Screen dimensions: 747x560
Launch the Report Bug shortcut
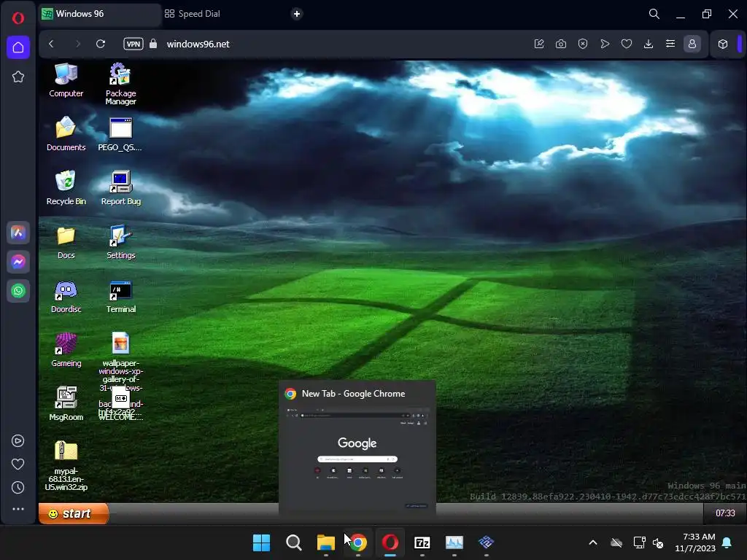coord(120,187)
